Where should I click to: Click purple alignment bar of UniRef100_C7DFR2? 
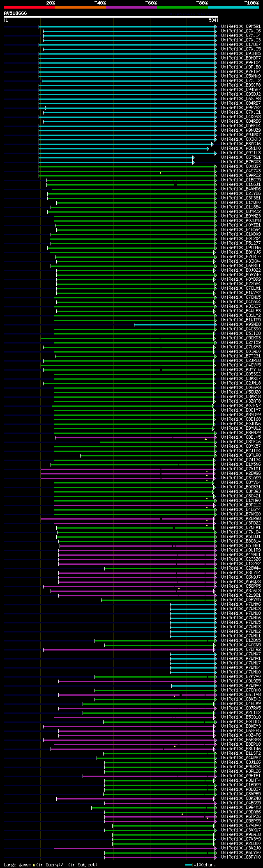(129, 650)
